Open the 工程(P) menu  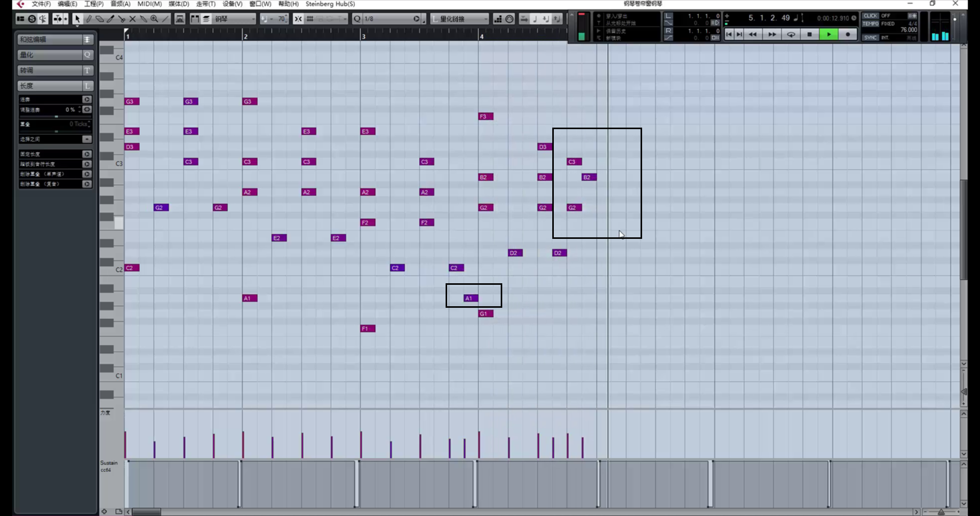click(x=94, y=4)
